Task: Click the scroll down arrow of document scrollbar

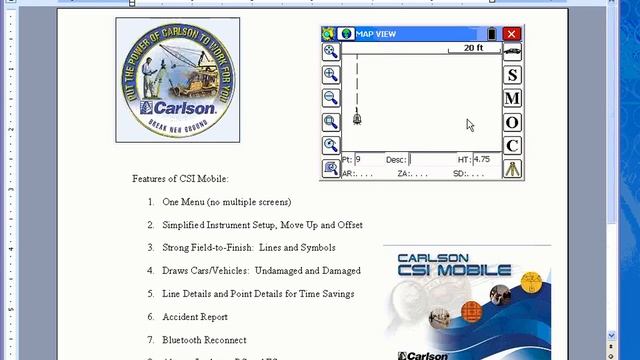Action: tap(611, 336)
